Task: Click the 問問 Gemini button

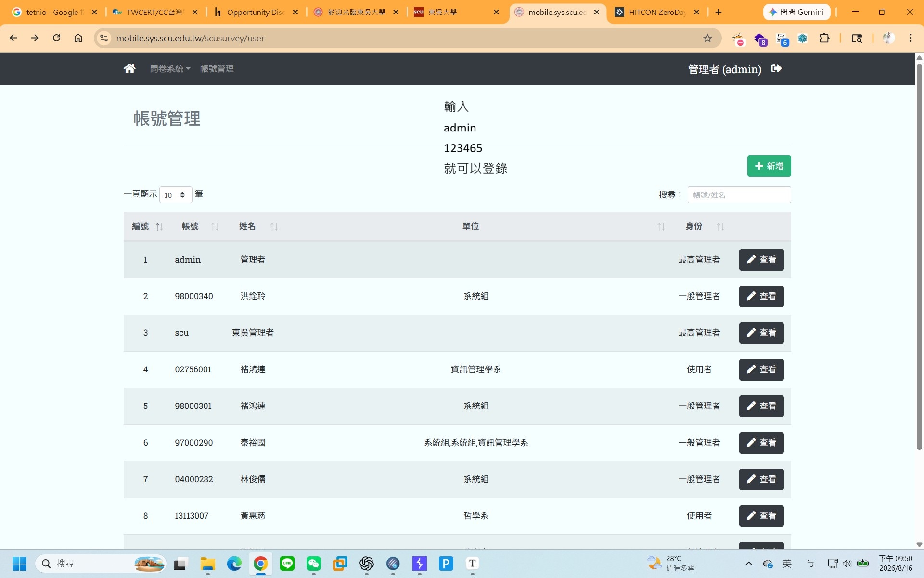Action: point(796,12)
